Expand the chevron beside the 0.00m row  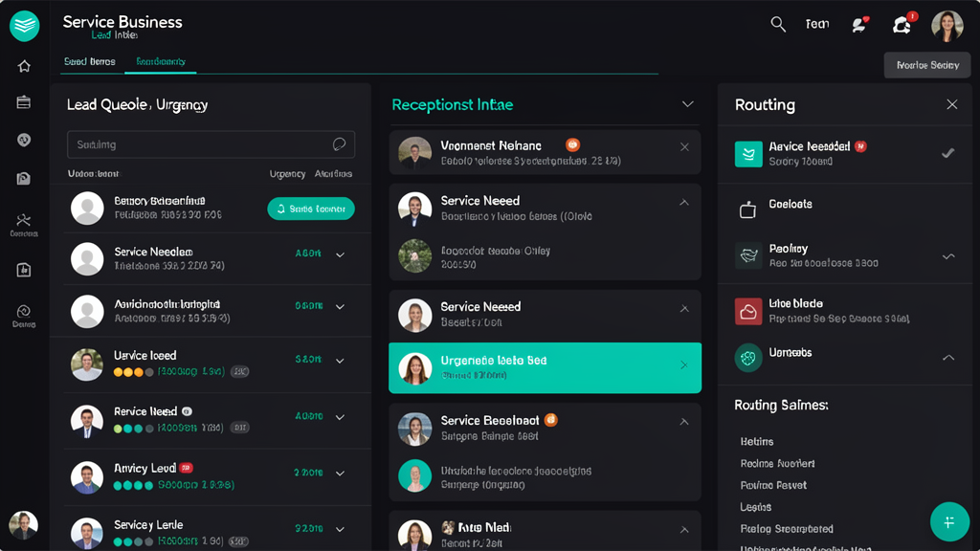[x=340, y=307]
